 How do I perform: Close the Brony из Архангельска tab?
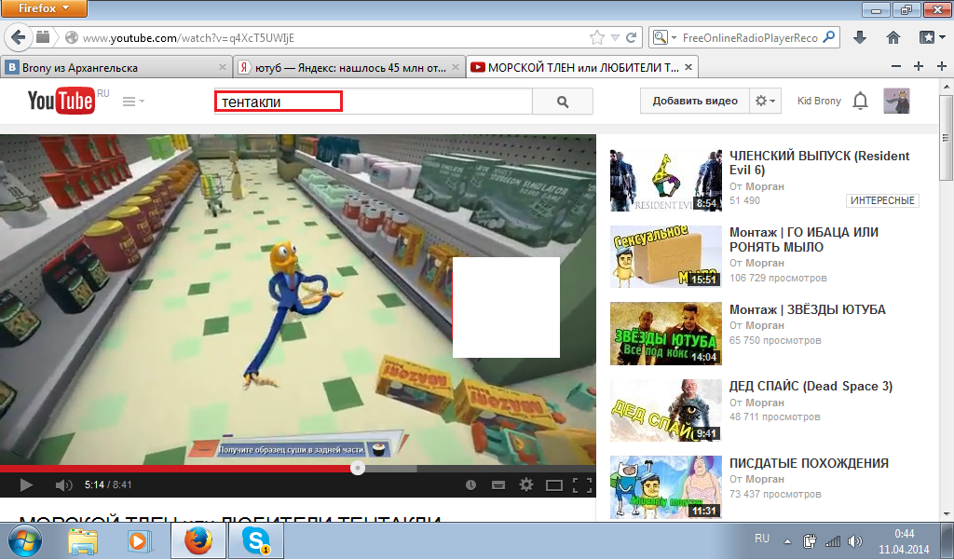tap(223, 68)
